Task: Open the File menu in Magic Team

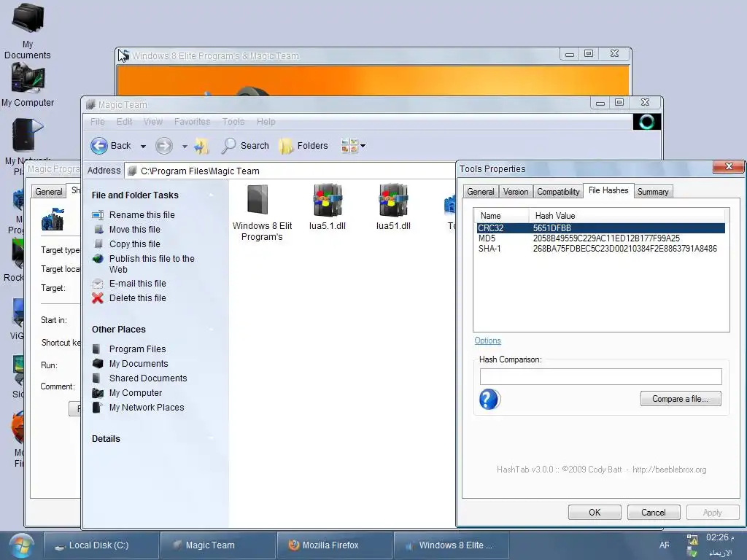Action: (97, 122)
